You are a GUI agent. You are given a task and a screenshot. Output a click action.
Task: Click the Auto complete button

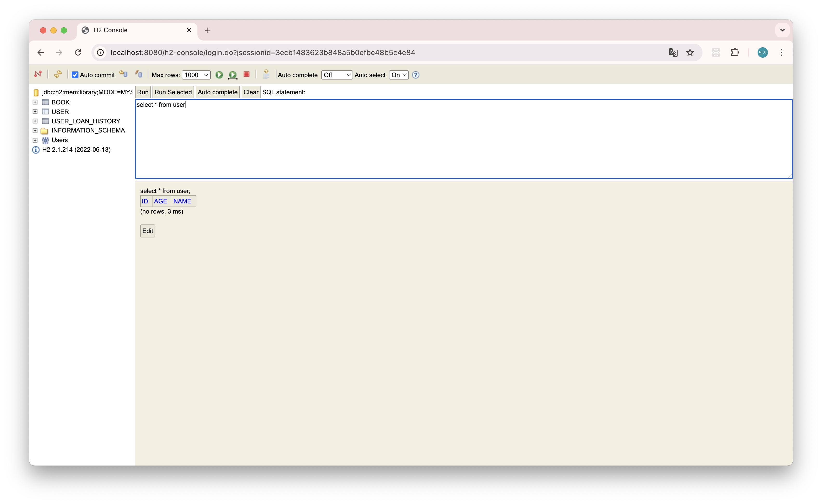click(x=217, y=92)
